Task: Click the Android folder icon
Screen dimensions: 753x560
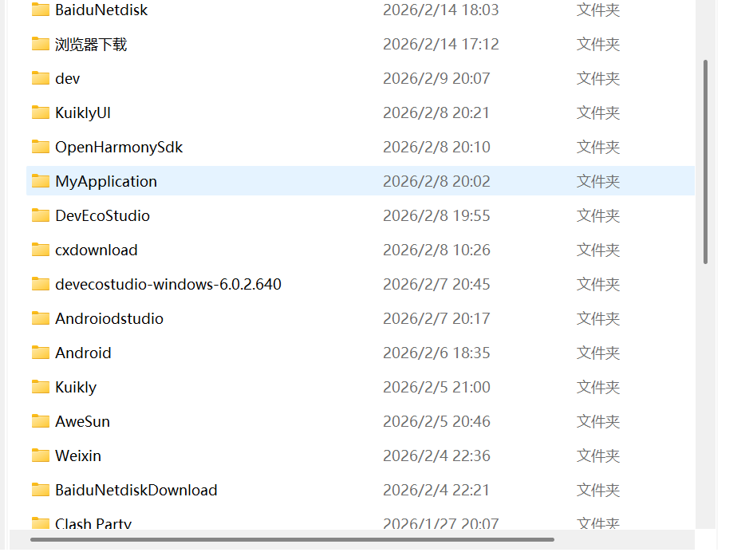Action: pyautogui.click(x=41, y=353)
